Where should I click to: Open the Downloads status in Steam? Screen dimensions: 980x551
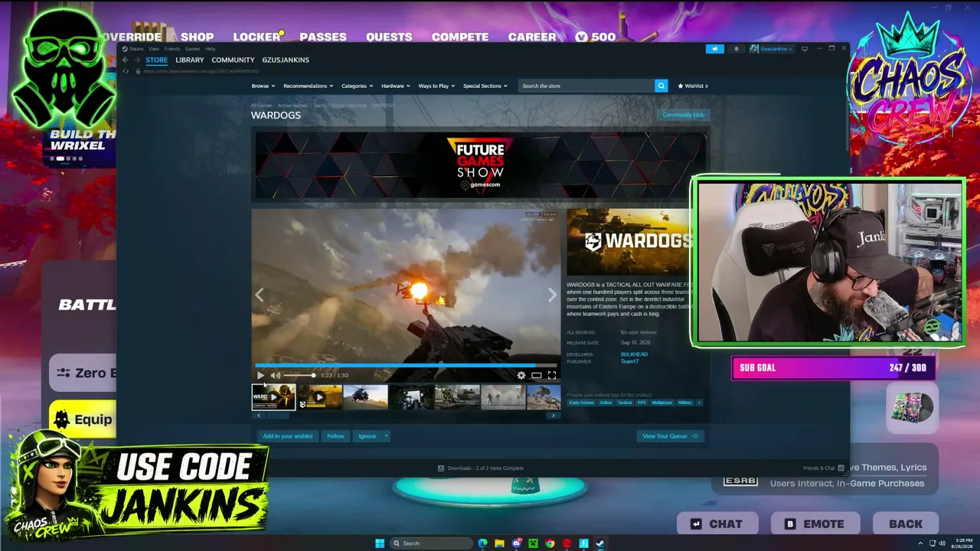click(x=480, y=468)
